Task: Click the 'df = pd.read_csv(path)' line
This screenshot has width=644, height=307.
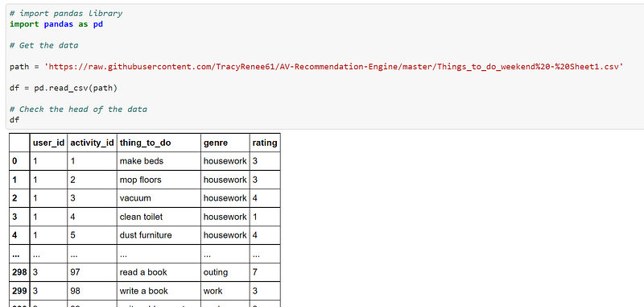Action: point(64,88)
